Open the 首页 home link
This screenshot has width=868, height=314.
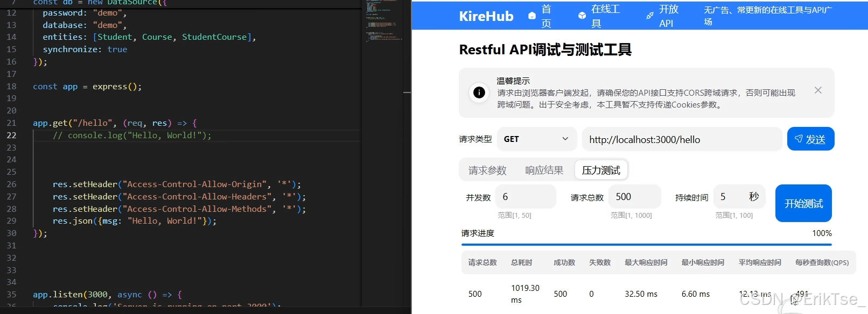pos(547,16)
